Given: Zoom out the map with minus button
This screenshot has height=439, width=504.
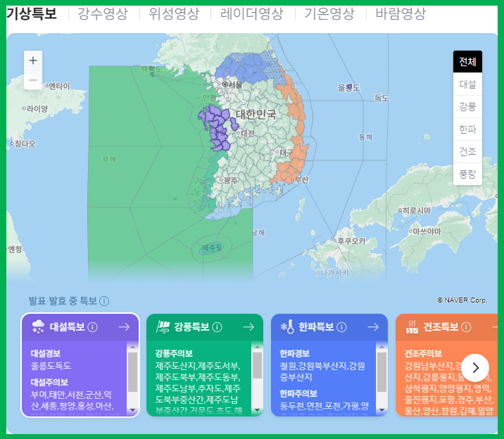Looking at the screenshot, I should pyautogui.click(x=33, y=79).
